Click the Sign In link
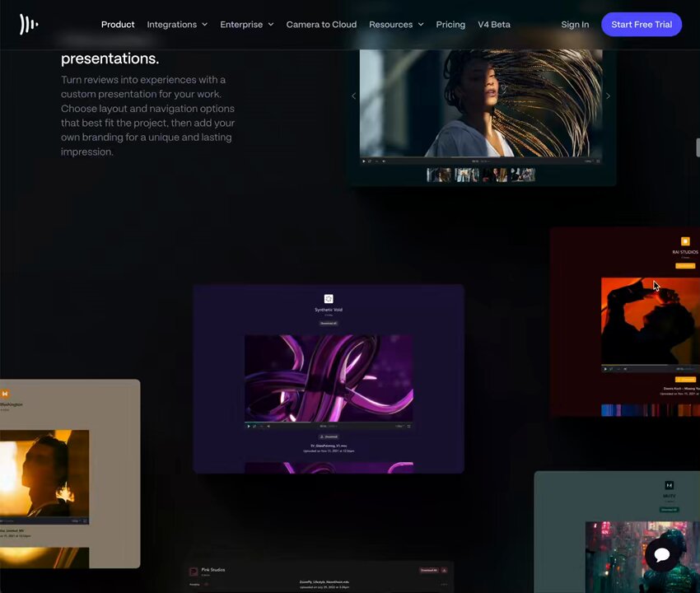The image size is (700, 593). click(575, 24)
